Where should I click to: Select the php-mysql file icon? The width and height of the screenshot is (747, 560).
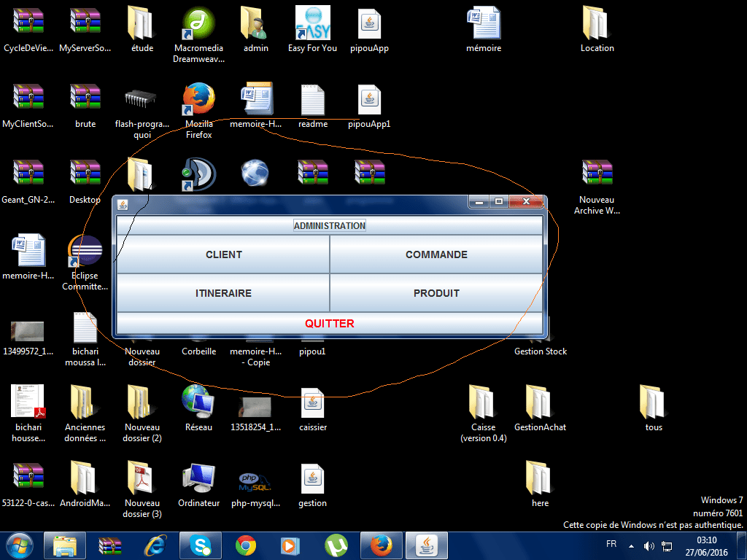255,482
